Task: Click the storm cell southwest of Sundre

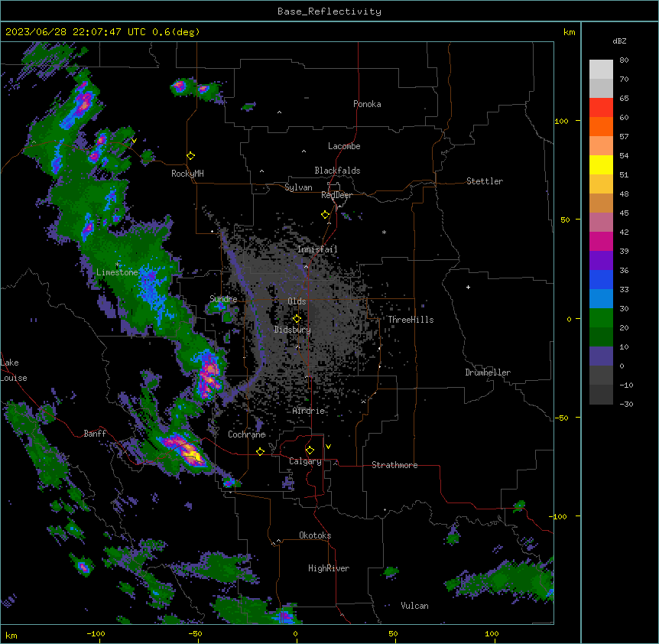Action: point(209,375)
